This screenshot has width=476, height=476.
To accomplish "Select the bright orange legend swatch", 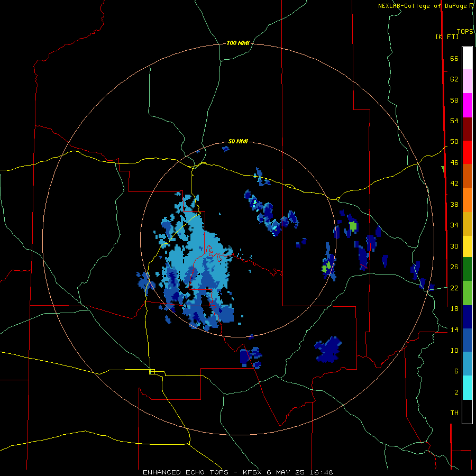I will coord(467,200).
